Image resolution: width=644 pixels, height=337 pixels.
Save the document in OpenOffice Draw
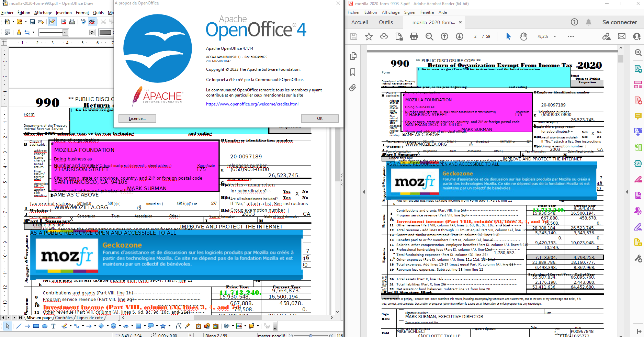[32, 22]
